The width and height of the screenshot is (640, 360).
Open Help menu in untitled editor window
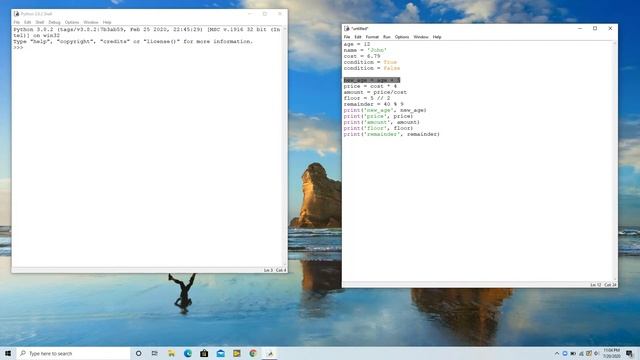[x=437, y=37]
